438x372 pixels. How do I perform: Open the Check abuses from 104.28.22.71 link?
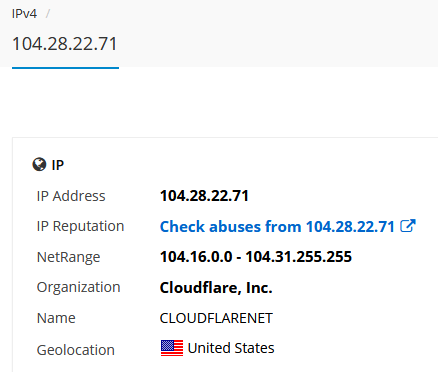coord(277,227)
